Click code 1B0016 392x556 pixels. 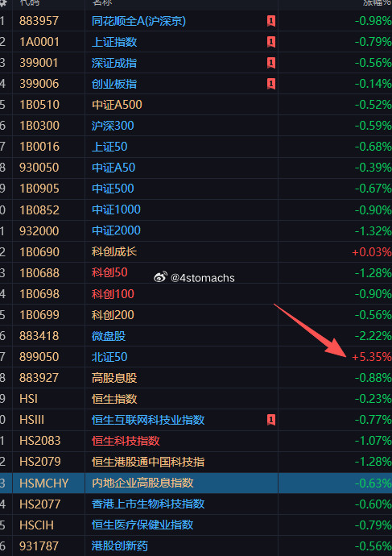pyautogui.click(x=39, y=147)
